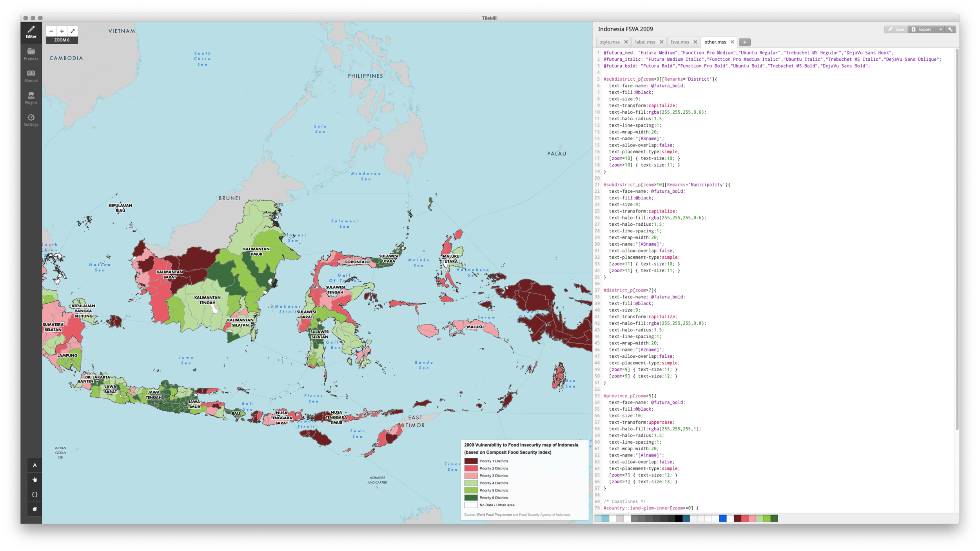This screenshot has height=551, width=980.
Task: Open the fonts panel A icon
Action: click(34, 465)
